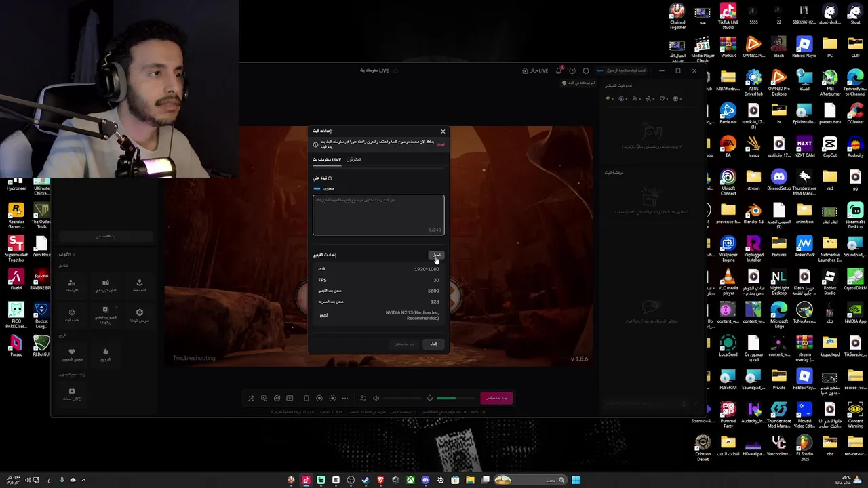Open Steam from the taskbar

[x=366, y=480]
